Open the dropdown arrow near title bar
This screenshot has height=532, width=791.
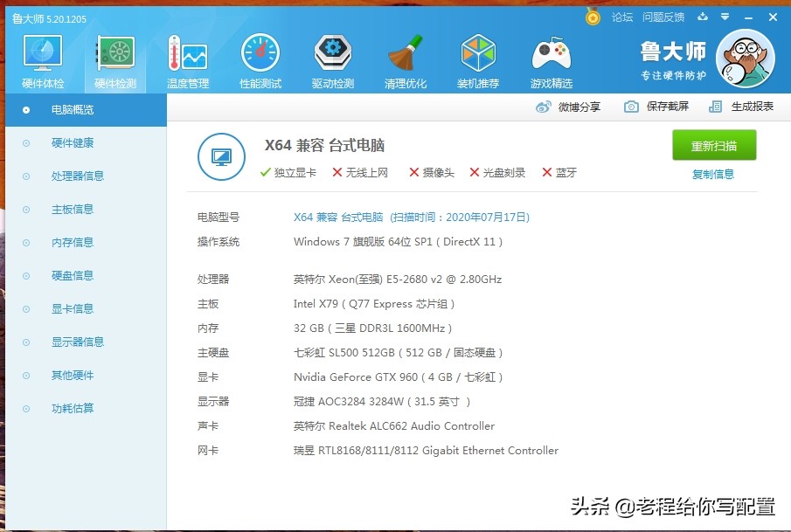(725, 17)
